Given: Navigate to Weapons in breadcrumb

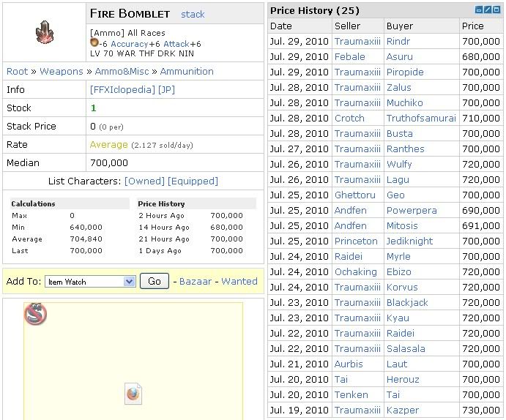Looking at the screenshot, I should point(62,71).
